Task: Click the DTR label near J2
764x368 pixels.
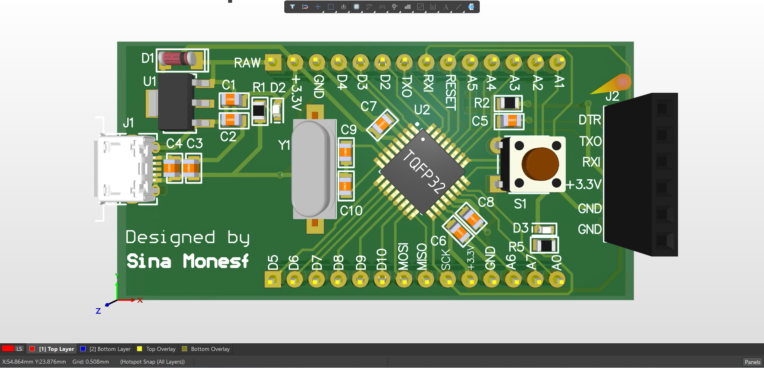Action: coord(590,120)
